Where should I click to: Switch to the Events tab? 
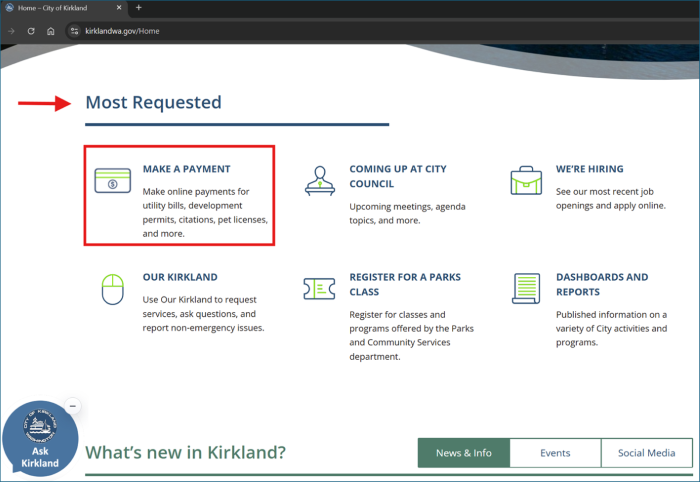pyautogui.click(x=555, y=453)
